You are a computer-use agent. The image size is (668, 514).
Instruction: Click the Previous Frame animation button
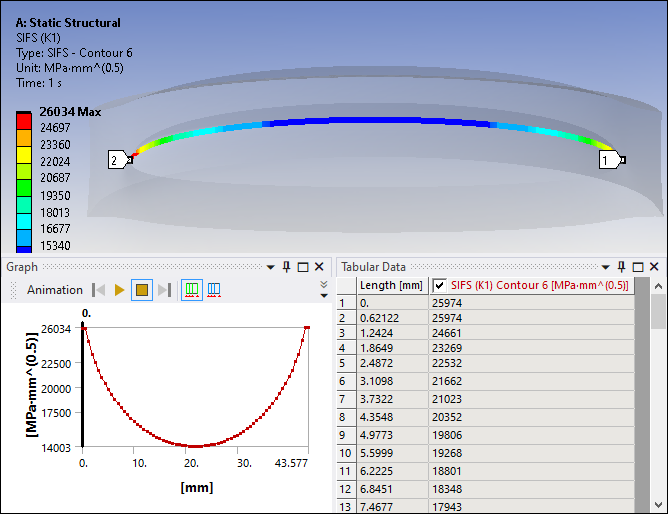[98, 290]
